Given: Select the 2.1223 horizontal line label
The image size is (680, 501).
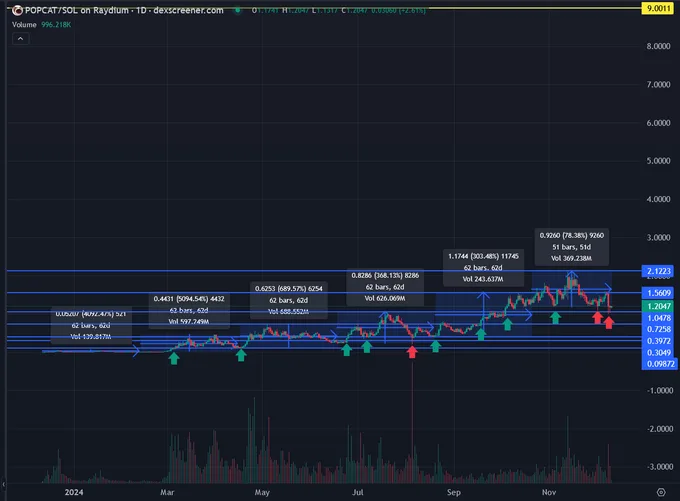Looking at the screenshot, I should 658,271.
